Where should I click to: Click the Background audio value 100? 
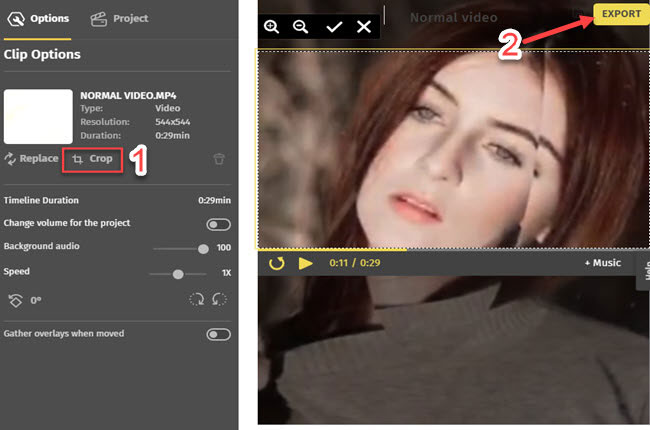[224, 248]
